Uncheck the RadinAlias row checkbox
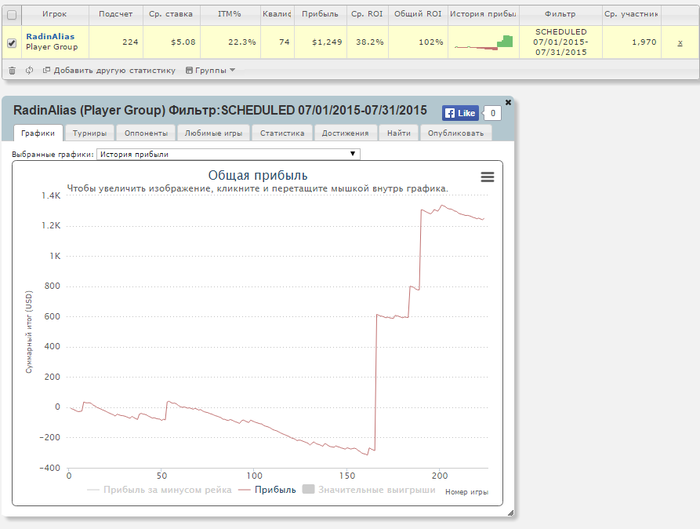700x529 pixels. point(12,43)
